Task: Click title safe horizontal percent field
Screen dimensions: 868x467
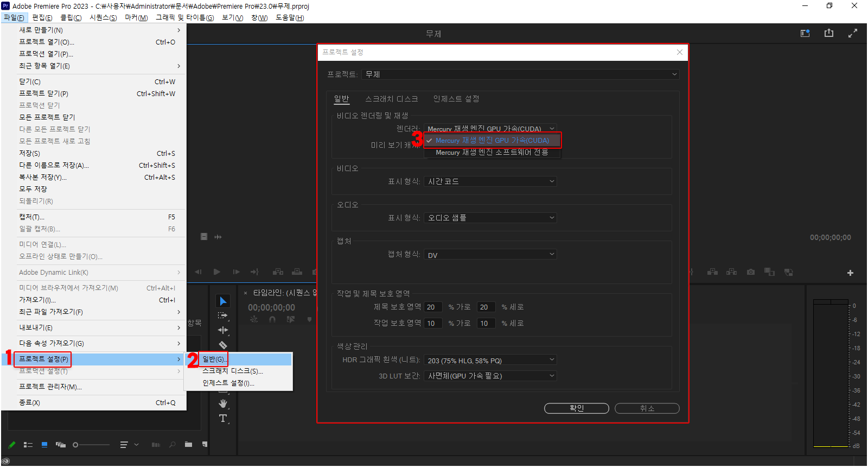Action: (433, 307)
